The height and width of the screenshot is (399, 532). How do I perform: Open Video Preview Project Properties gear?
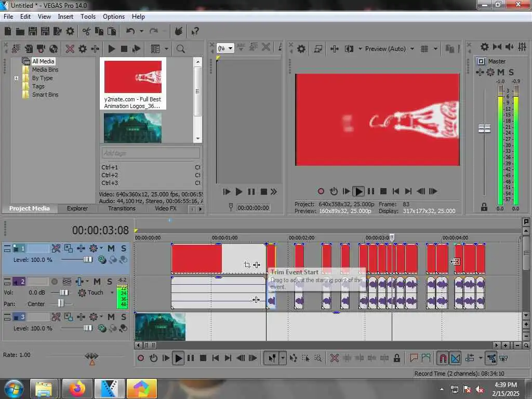[x=301, y=49]
